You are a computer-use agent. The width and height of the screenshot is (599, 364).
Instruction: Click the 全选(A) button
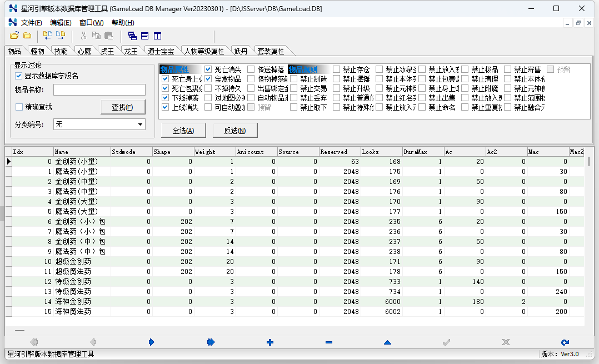coord(183,131)
